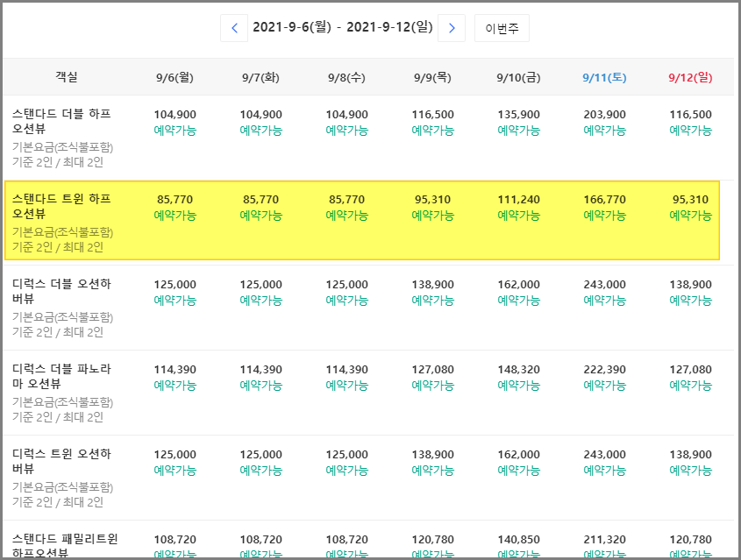
Task: Pick 예약가능 for 스탠다드 더블 하프 오션뷰 on 9/8
Action: coord(347,131)
